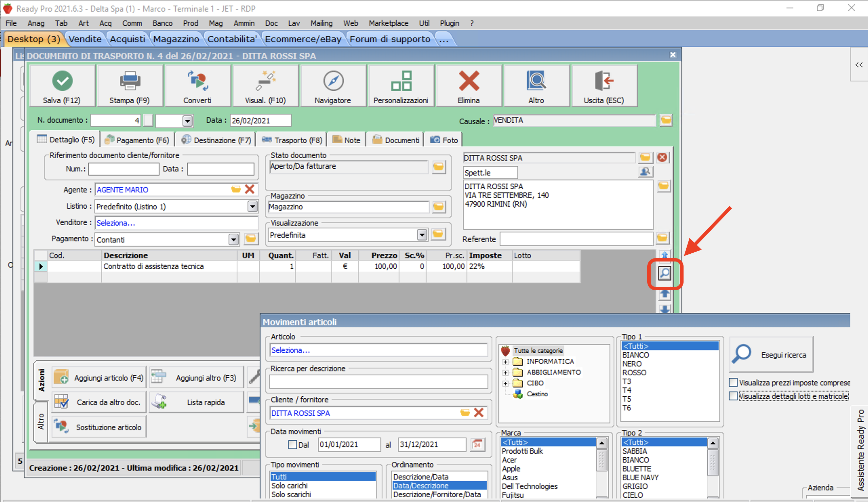The image size is (868, 502).
Task: Check Visualizza dettagli lotti e matricole
Action: click(x=733, y=396)
